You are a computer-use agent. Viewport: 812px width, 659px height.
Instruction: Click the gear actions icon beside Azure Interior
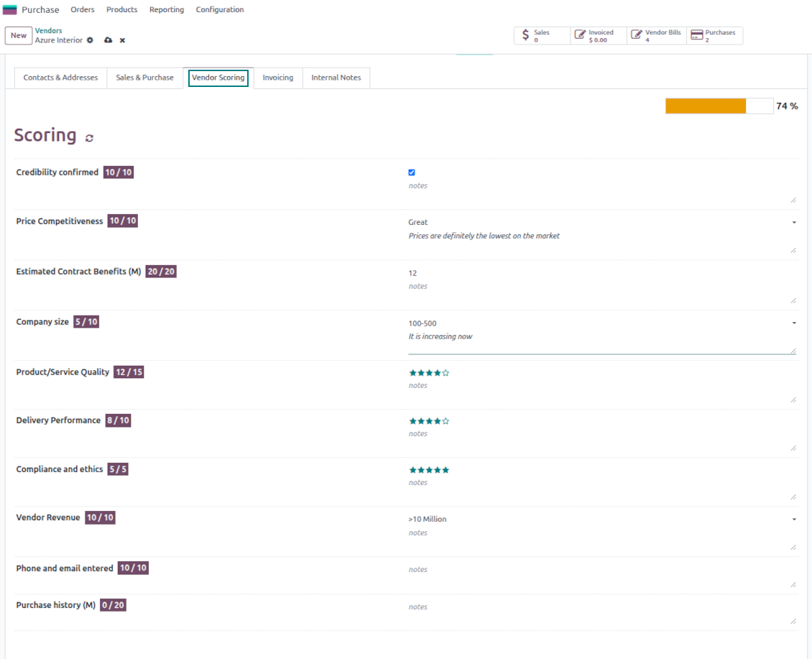[90, 40]
